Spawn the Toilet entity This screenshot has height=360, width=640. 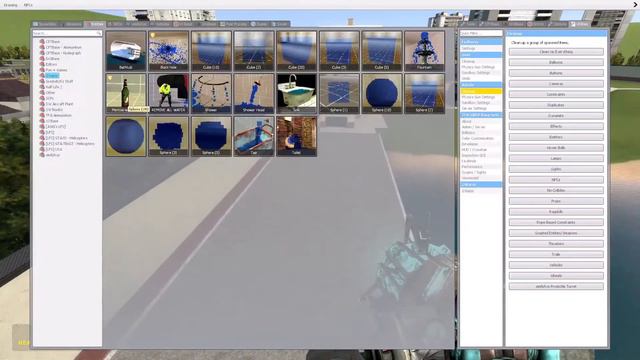[296, 136]
